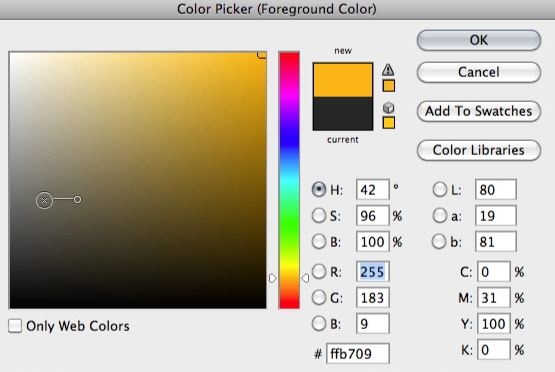Click the Cancel button
This screenshot has width=555, height=372.
click(479, 72)
